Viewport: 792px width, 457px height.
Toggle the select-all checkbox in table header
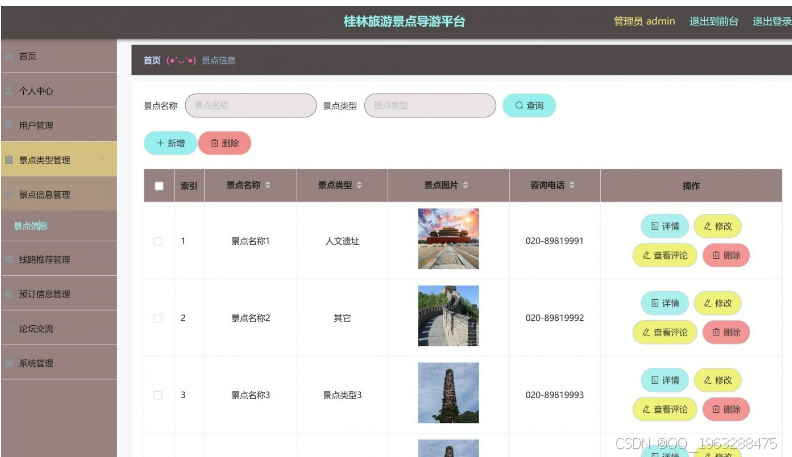tap(159, 186)
